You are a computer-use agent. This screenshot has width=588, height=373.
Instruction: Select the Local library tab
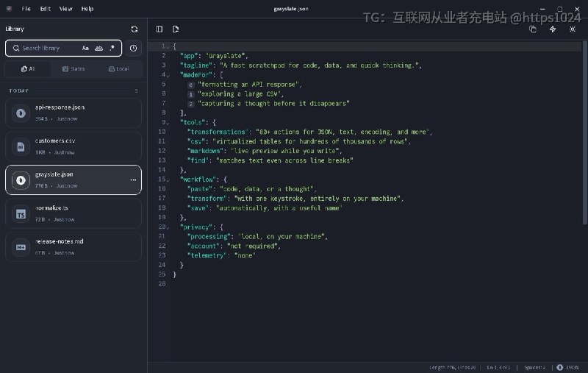[118, 68]
